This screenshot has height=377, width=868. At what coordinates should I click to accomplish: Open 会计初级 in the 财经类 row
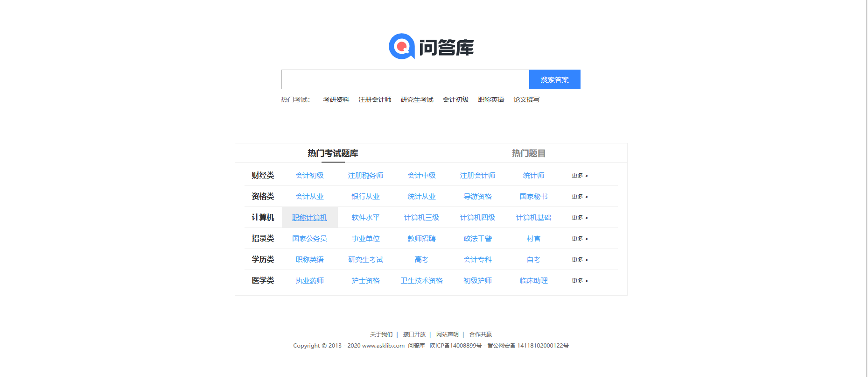click(309, 176)
